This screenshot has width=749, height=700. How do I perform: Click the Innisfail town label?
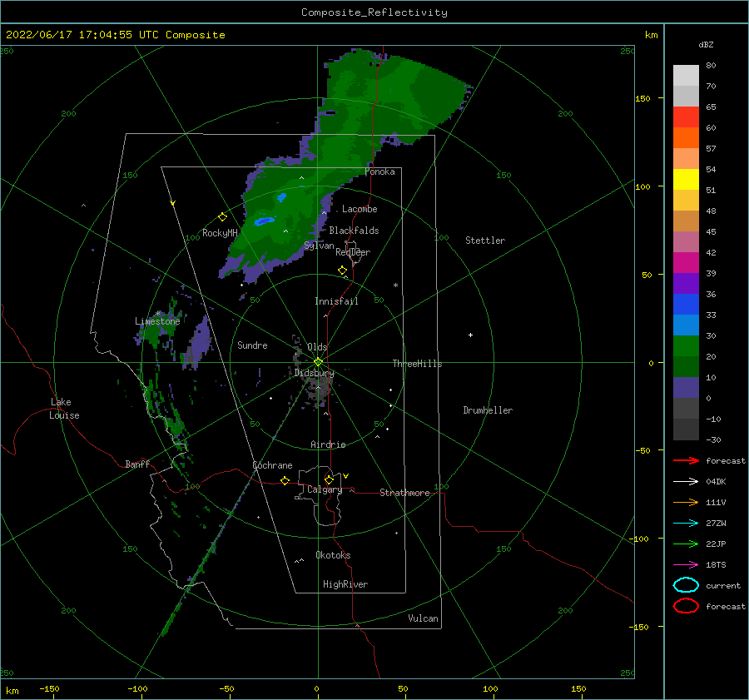(336, 301)
